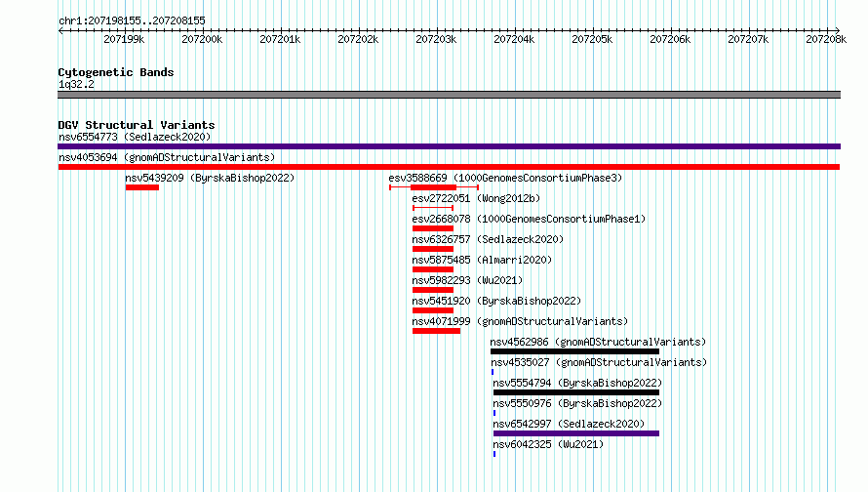
Task: Click the Cytogenetic Bands track title
Action: (116, 72)
